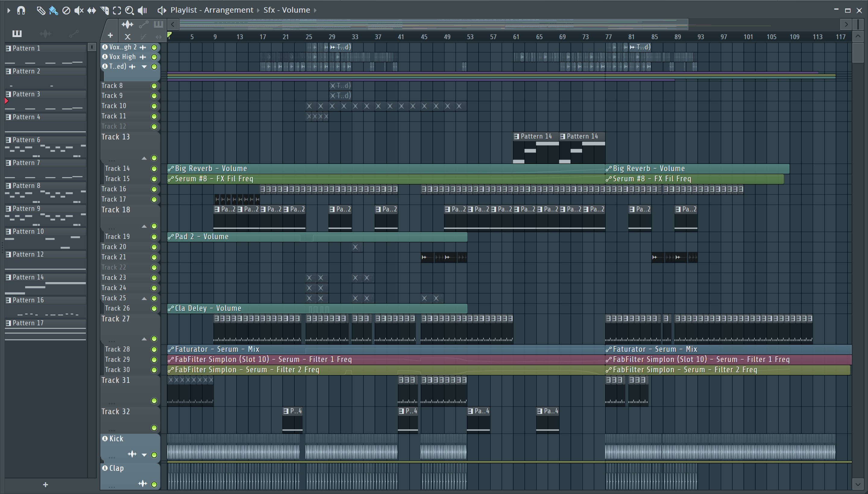Toggle the magnet snap-to-grid icon

21,11
